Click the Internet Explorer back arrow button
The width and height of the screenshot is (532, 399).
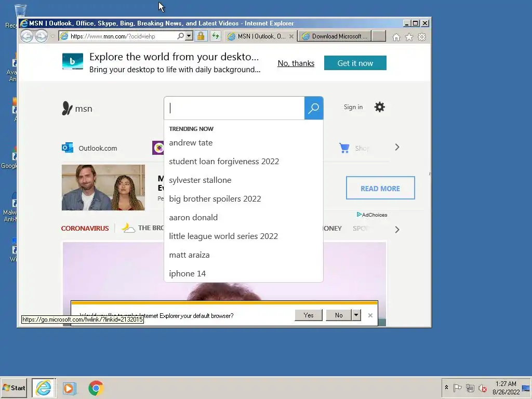(x=27, y=36)
